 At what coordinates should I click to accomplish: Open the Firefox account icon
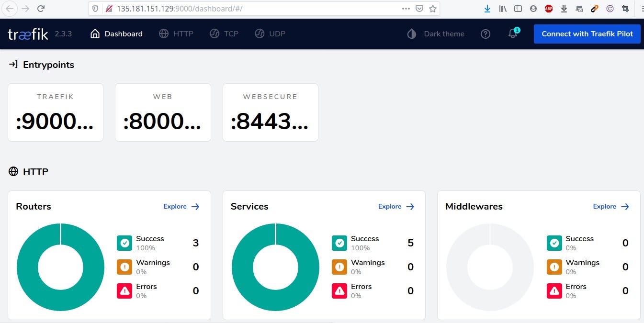(533, 9)
